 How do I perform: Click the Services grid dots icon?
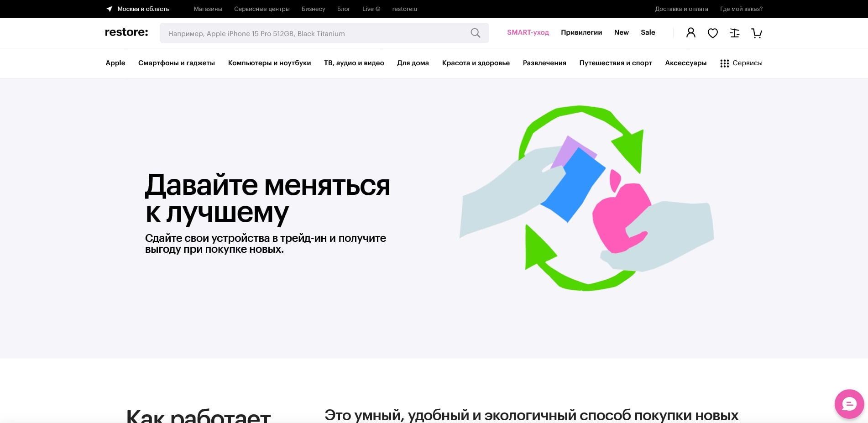click(x=724, y=63)
